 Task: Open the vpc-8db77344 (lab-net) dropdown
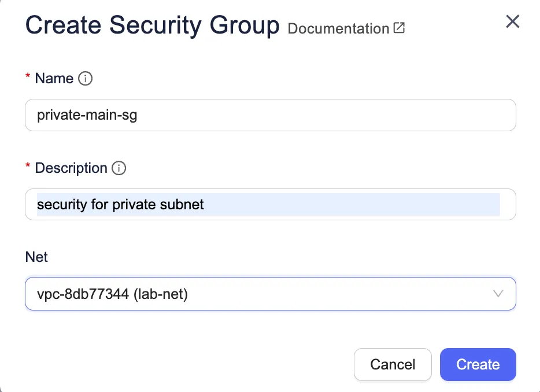click(270, 294)
